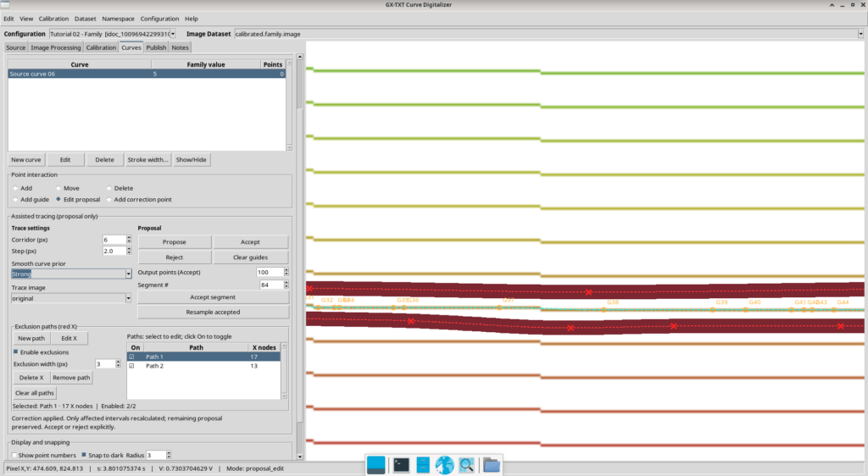Viewport: 868px width, 476px height.
Task: Switch to the Publish tab
Action: [156, 47]
